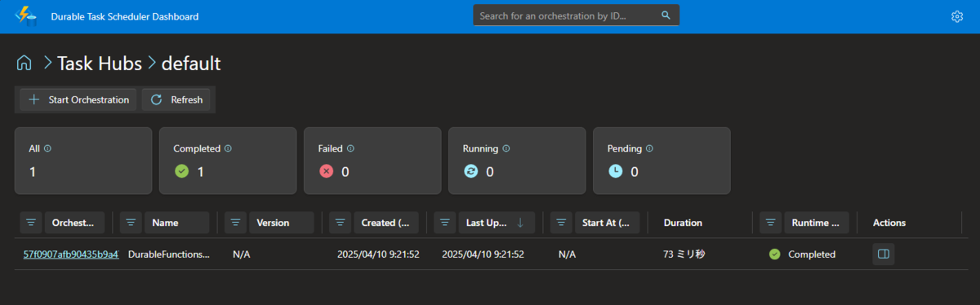Select the Running status card

(x=517, y=161)
